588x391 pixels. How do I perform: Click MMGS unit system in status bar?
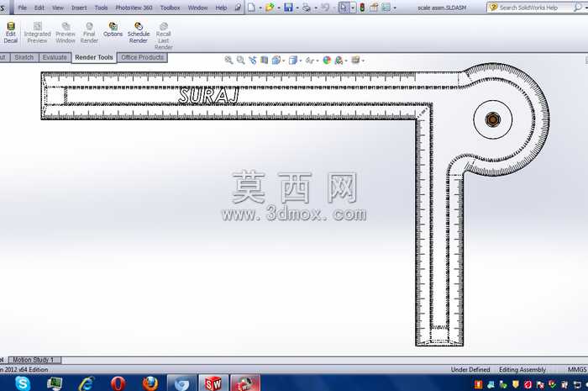[x=577, y=369]
